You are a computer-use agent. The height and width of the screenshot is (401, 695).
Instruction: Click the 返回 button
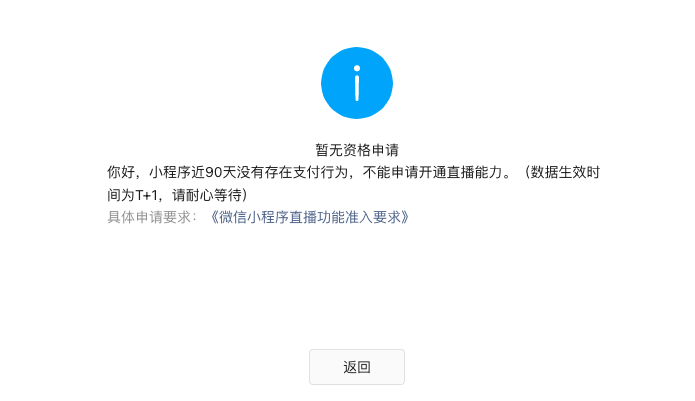pos(357,367)
